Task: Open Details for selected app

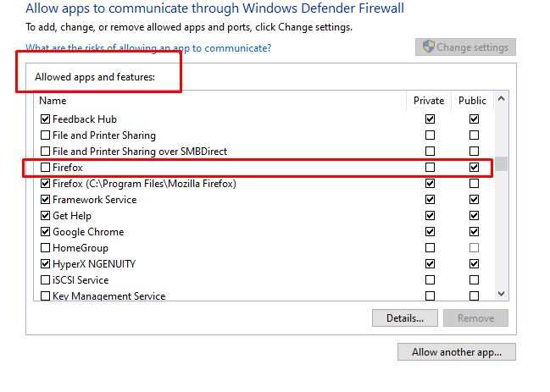Action: 405,318
